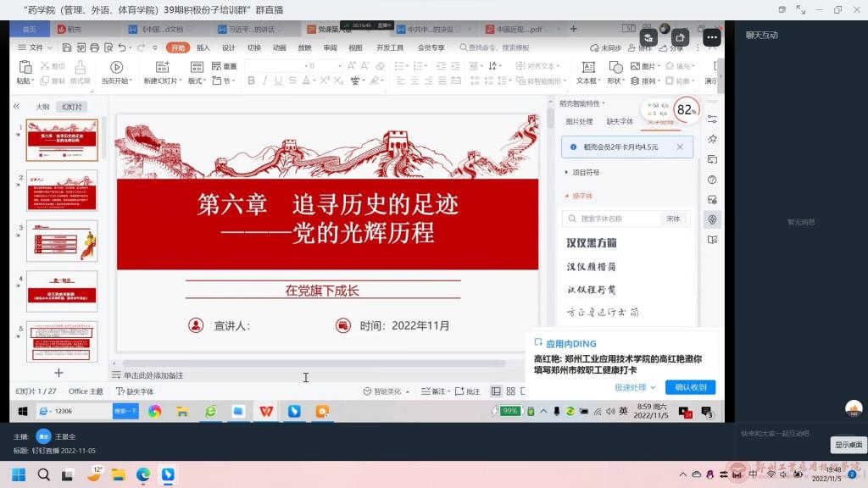Close the 稻壳会员 promotion banner
The image size is (868, 488).
click(x=679, y=147)
